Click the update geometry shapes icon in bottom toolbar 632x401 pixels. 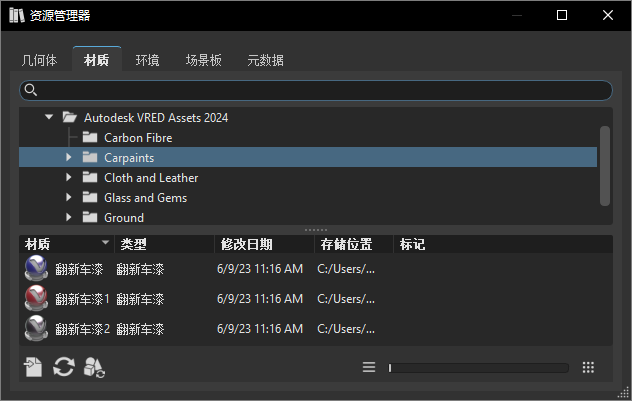point(94,367)
